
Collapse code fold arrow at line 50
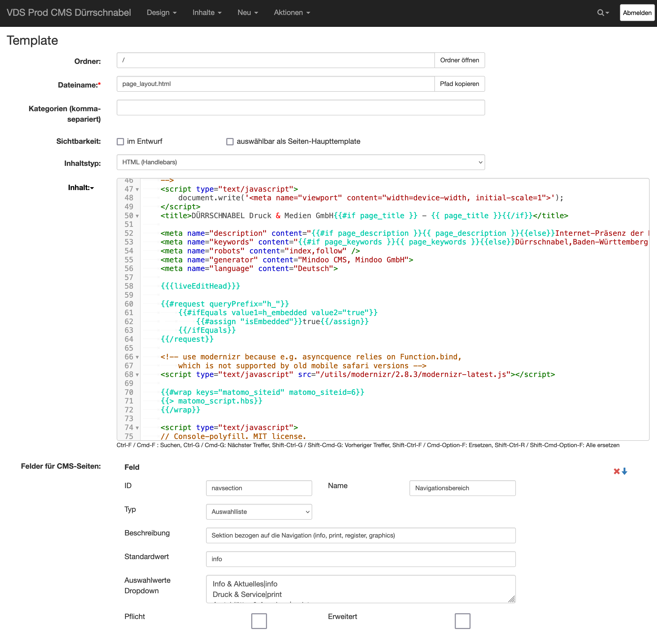pyautogui.click(x=137, y=216)
